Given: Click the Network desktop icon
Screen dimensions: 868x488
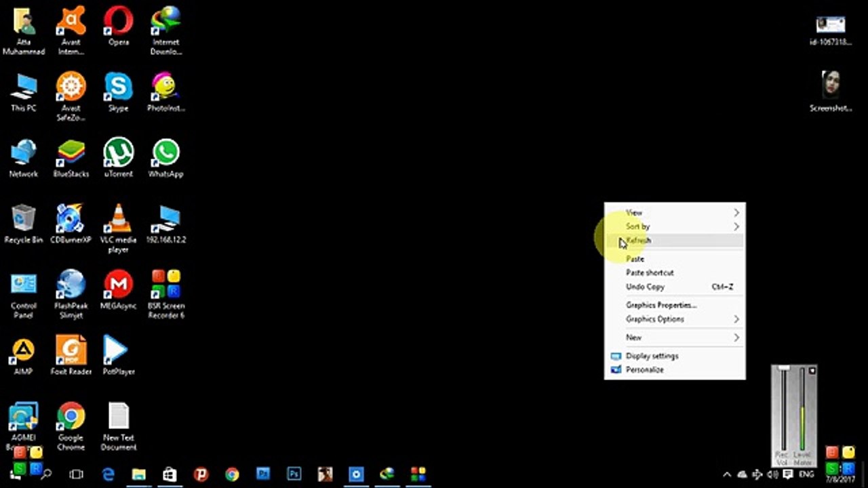Looking at the screenshot, I should [x=24, y=158].
